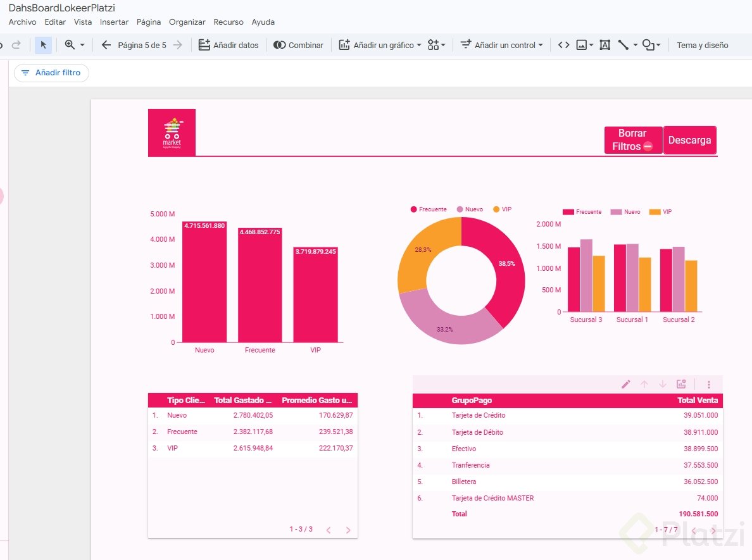Open the Organizar menu

pyautogui.click(x=187, y=22)
